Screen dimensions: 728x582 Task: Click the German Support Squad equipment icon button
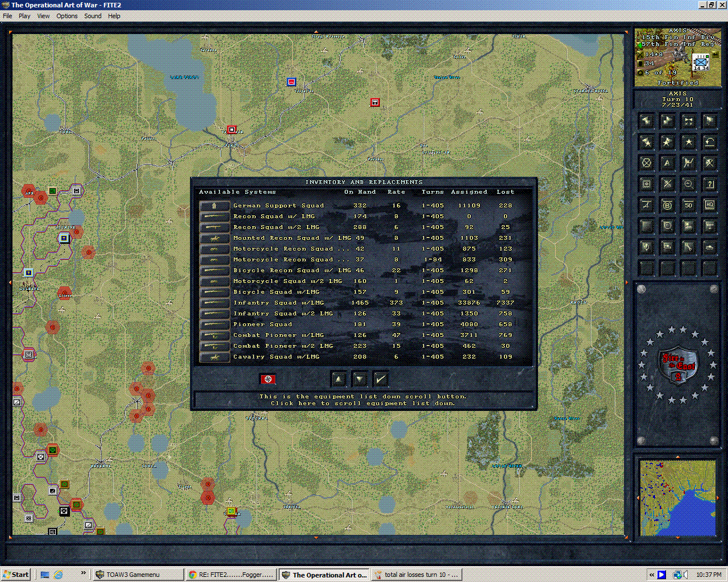coord(214,206)
